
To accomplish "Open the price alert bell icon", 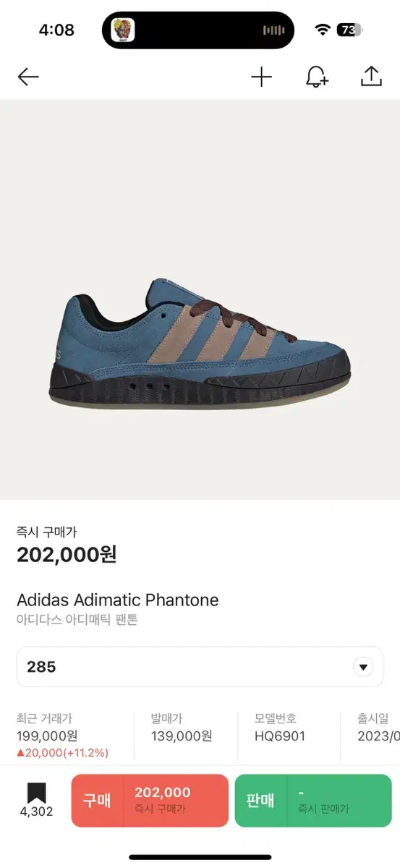I will [x=317, y=77].
